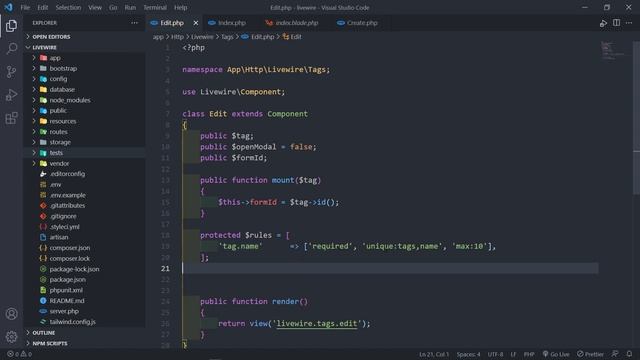Click Go Live in status bar
The image size is (640, 360).
pos(556,354)
